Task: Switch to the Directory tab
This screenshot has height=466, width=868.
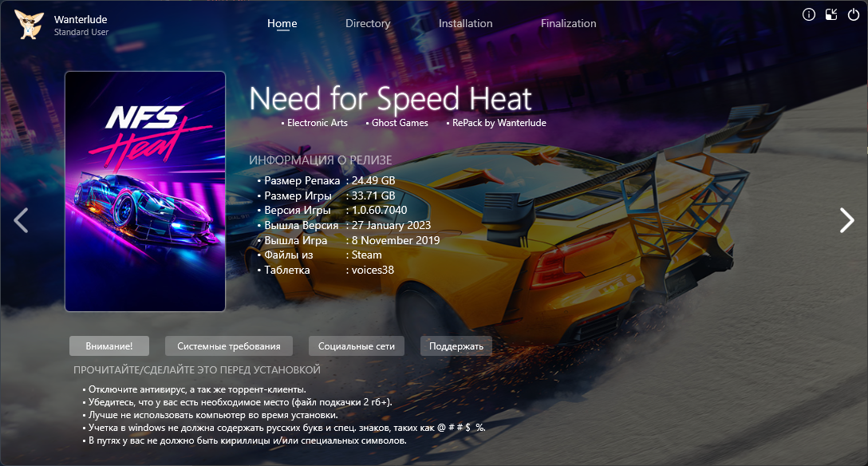Action: [x=368, y=24]
